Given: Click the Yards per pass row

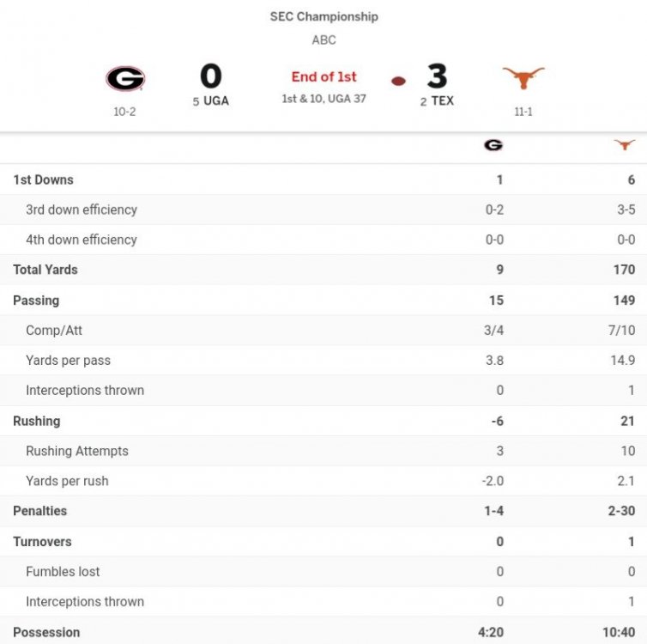Looking at the screenshot, I should point(68,360).
